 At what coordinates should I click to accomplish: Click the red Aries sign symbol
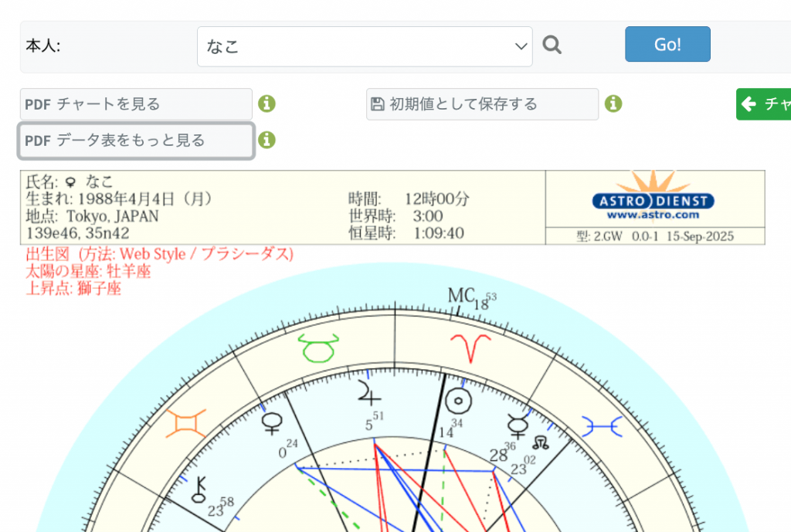(470, 347)
